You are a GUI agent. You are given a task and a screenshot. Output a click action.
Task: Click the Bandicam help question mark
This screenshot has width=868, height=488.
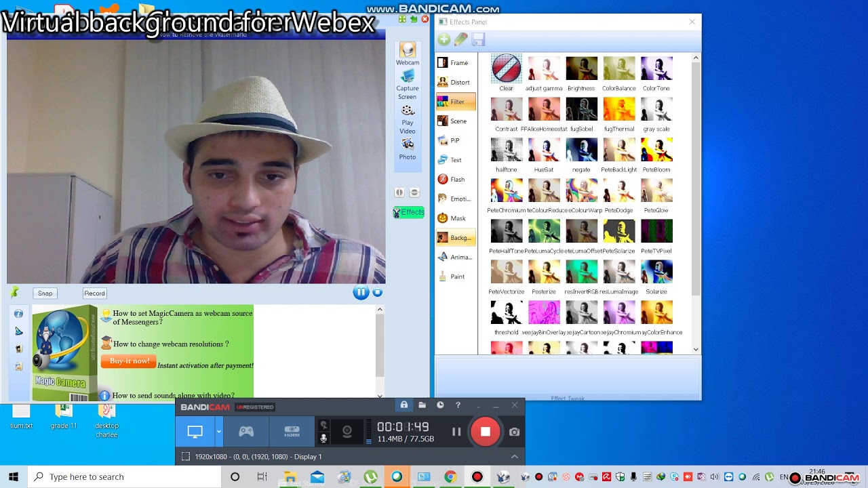[x=458, y=405]
